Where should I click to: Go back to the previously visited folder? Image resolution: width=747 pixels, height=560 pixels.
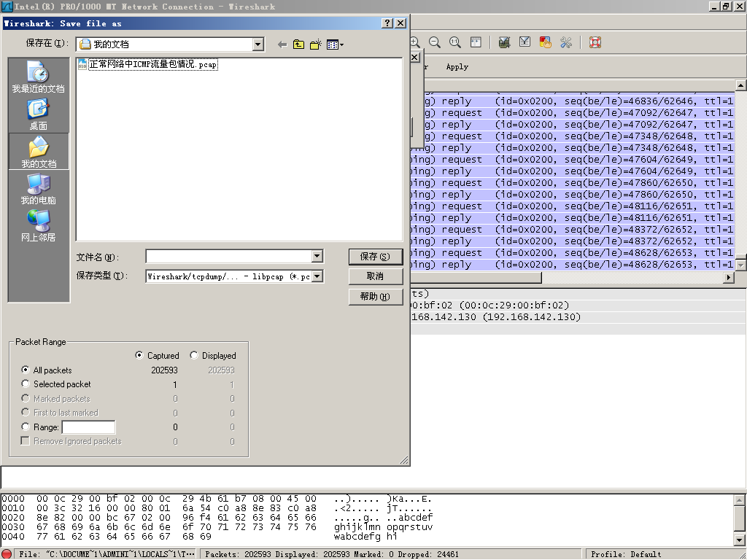(x=282, y=44)
